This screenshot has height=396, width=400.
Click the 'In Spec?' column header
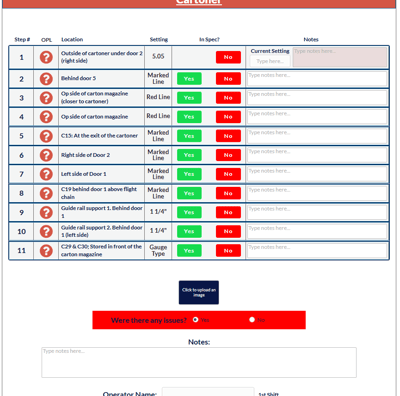(209, 39)
